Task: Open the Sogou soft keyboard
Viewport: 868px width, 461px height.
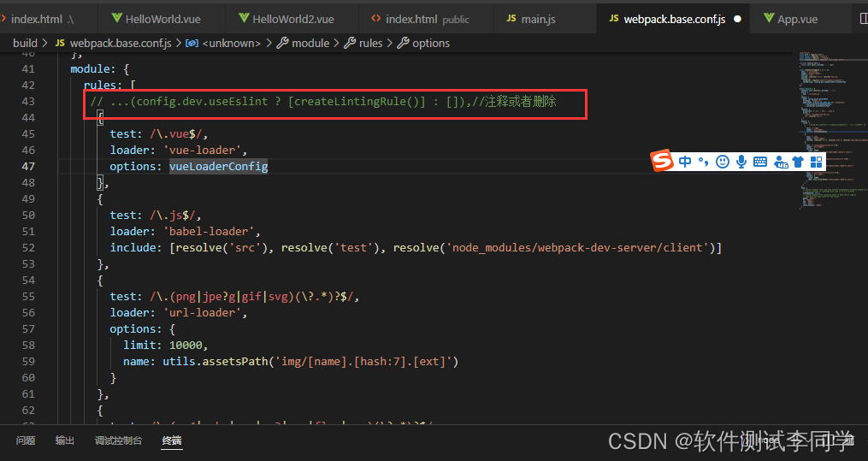Action: click(760, 162)
